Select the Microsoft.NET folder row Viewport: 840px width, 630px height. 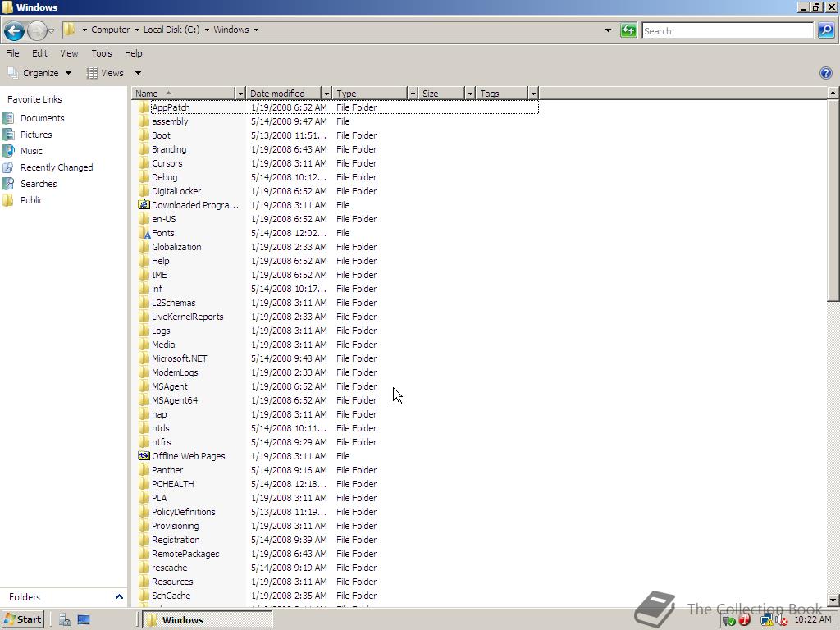point(337,358)
